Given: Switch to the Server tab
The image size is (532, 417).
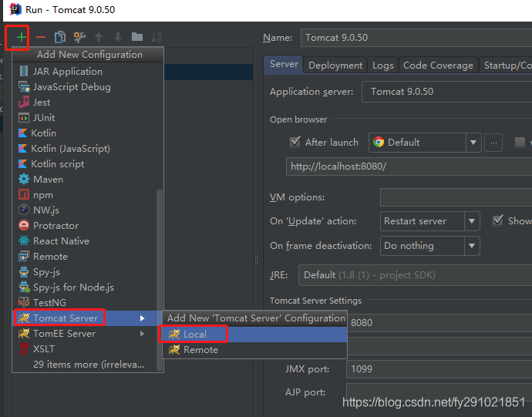Looking at the screenshot, I should coord(284,64).
